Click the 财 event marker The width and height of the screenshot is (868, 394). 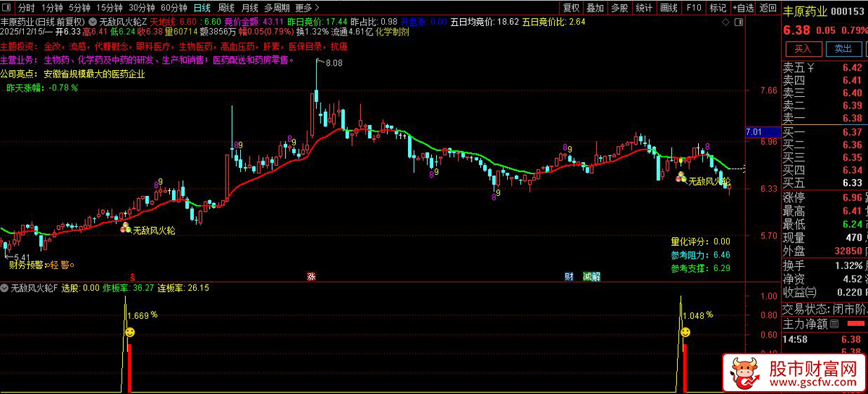[569, 276]
